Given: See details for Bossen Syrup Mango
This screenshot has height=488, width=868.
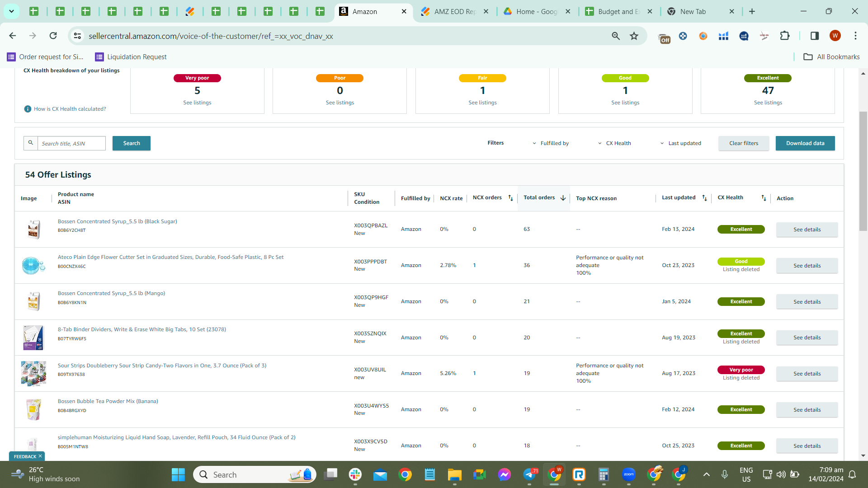Looking at the screenshot, I should pos(807,302).
